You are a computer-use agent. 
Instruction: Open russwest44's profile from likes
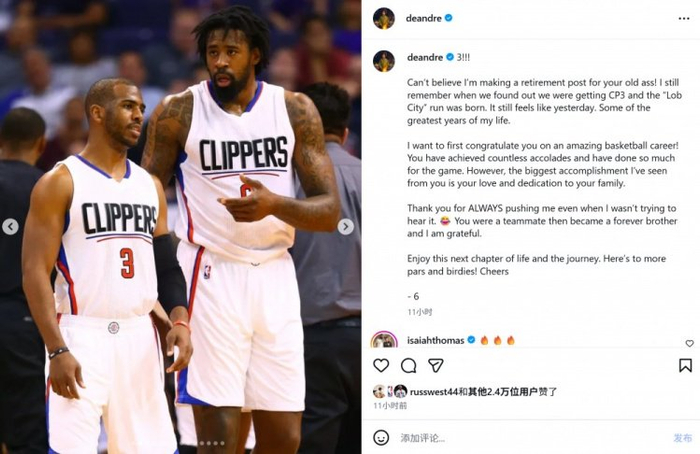pos(434,392)
